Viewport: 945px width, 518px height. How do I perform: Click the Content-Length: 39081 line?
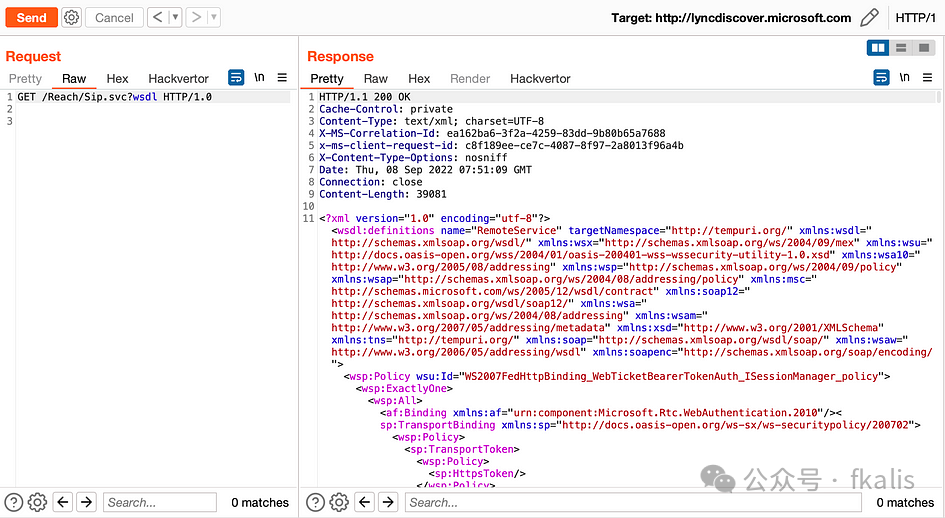click(383, 194)
